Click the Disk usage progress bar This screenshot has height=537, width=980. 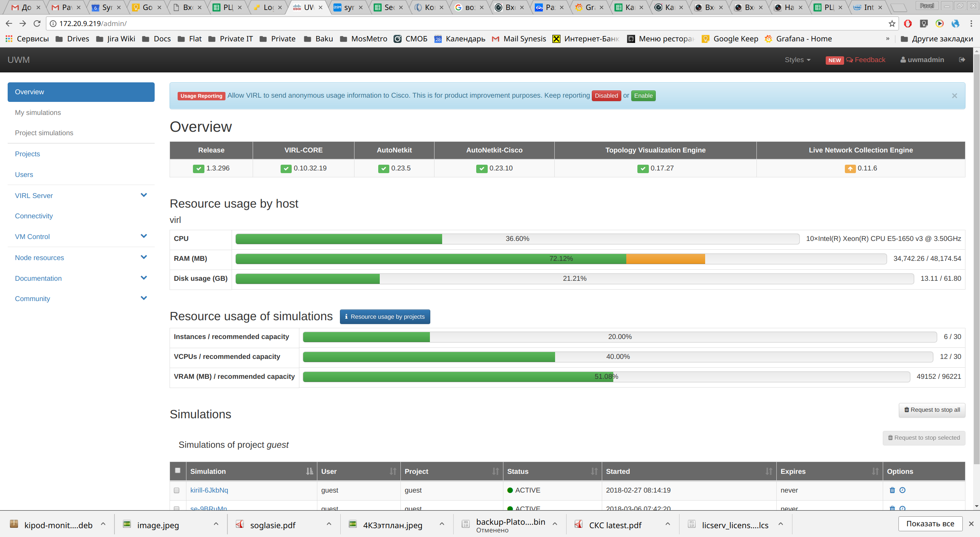[574, 278]
